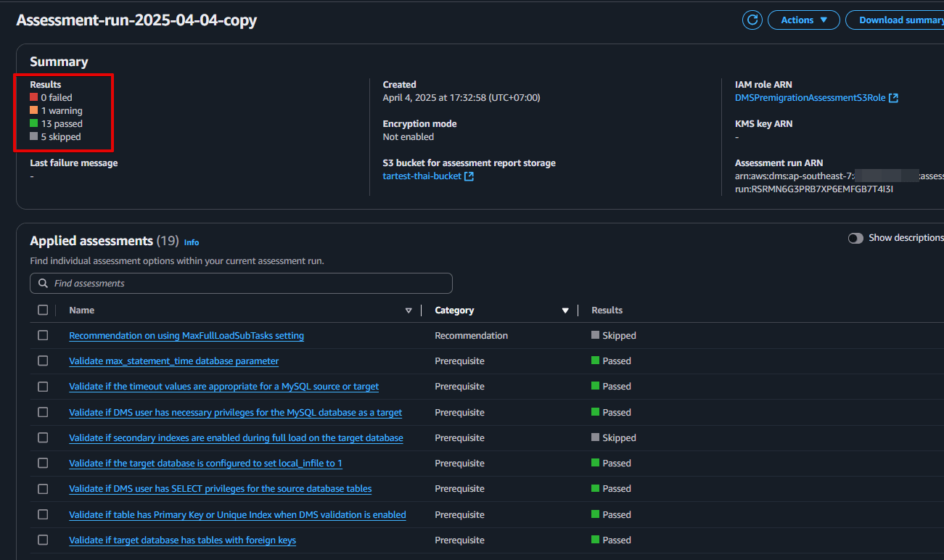The height and width of the screenshot is (560, 944).
Task: Open Validate secondary indexes enabled assessment
Action: [236, 438]
